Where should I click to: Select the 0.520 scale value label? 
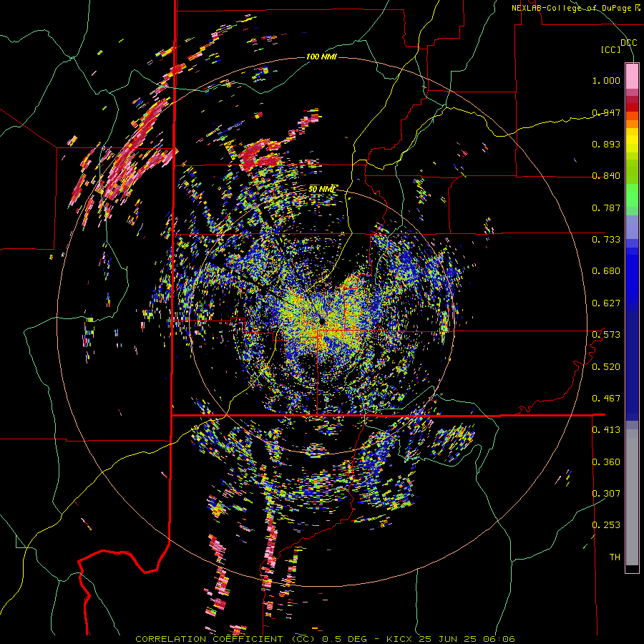(x=606, y=366)
